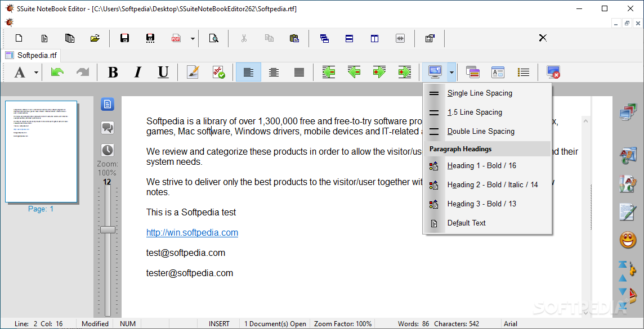
Task: Minimize the inner document window
Action: pyautogui.click(x=616, y=24)
